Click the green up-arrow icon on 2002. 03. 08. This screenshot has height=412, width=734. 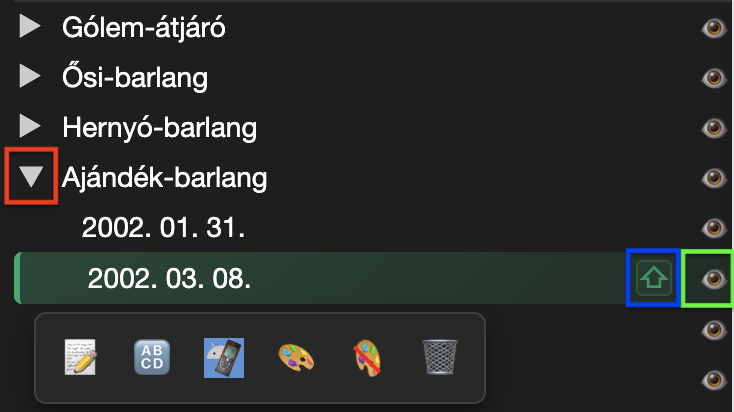[x=653, y=278]
